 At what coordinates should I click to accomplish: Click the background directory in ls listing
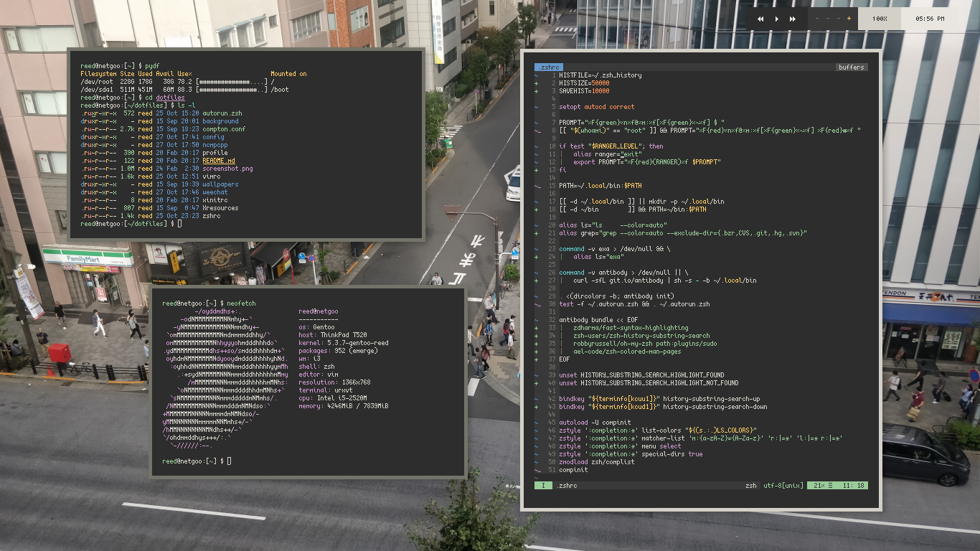(x=220, y=121)
